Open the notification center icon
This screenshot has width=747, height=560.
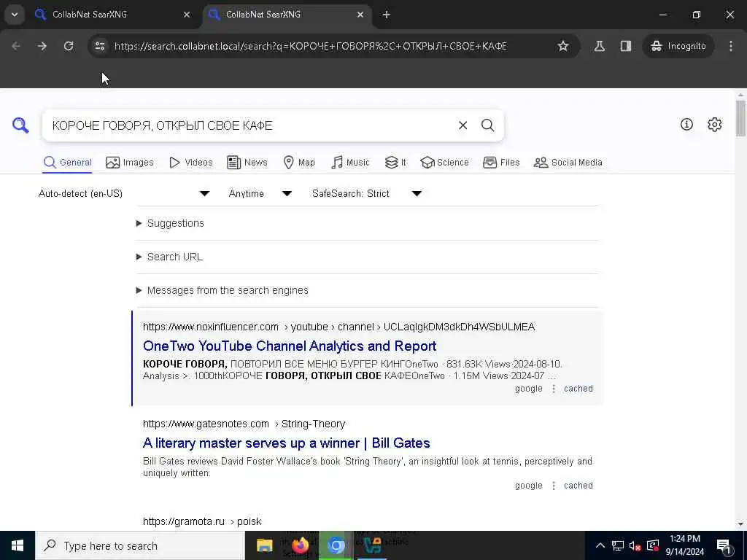click(x=723, y=545)
